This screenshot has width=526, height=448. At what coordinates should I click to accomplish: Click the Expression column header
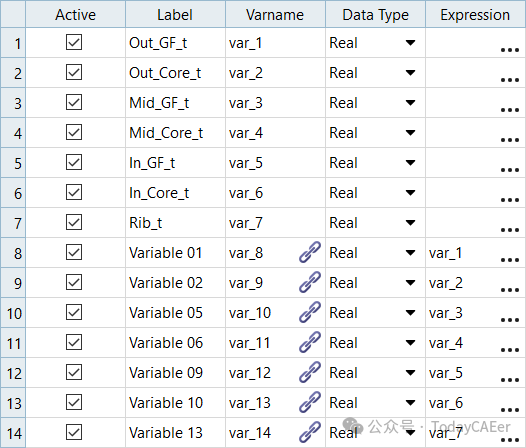click(x=475, y=14)
